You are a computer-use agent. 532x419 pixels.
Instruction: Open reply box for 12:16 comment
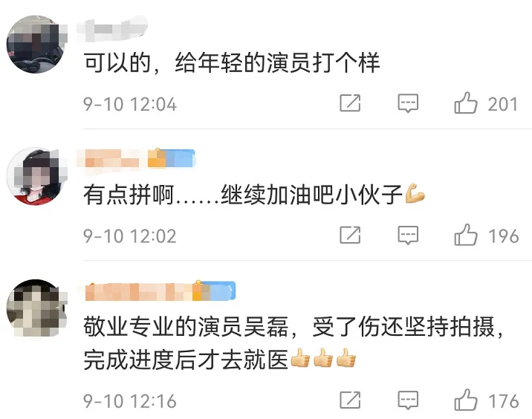click(x=408, y=400)
